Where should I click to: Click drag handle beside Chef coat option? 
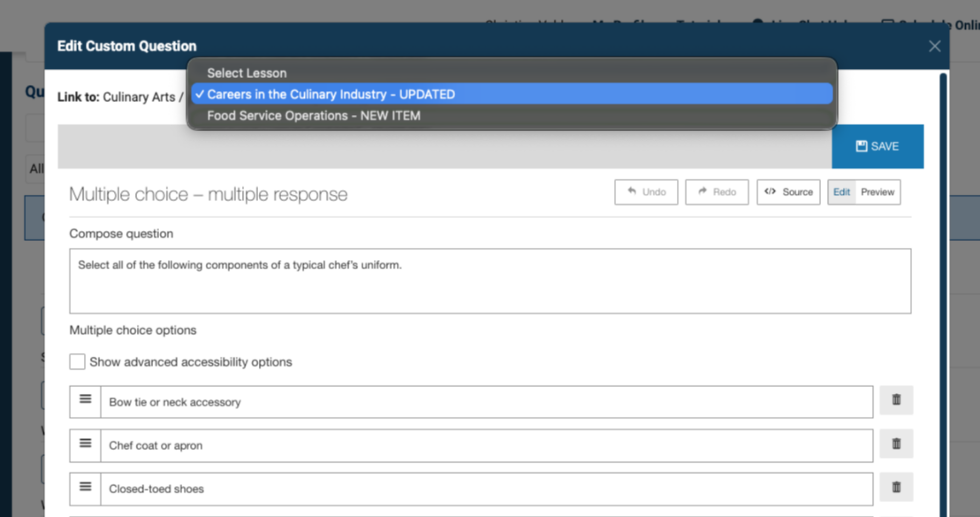pyautogui.click(x=85, y=443)
